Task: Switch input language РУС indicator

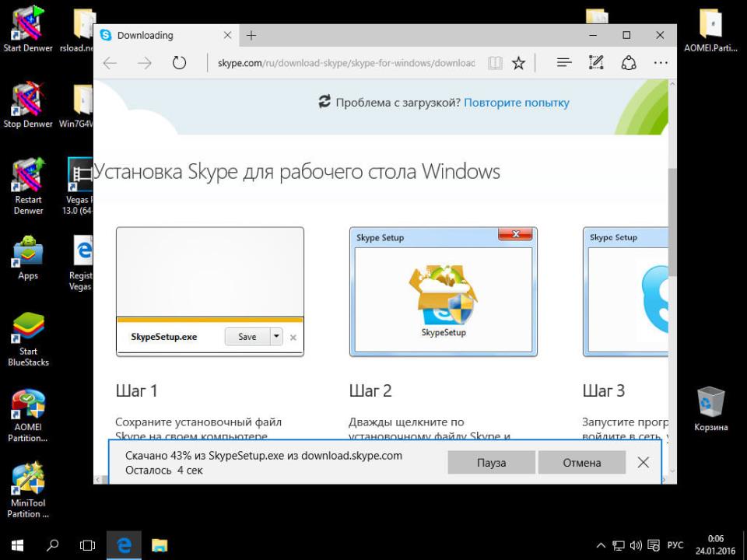Action: [675, 545]
